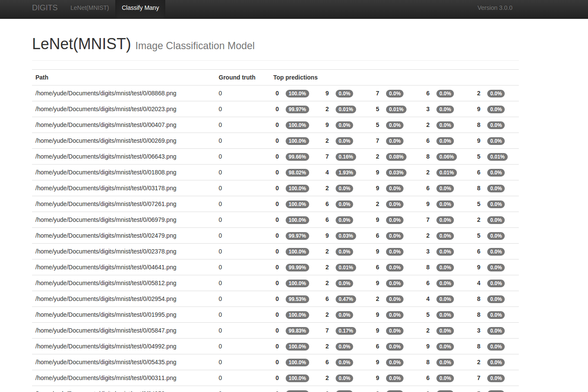Click the 0.06% badge in 06643.png row

(x=447, y=157)
